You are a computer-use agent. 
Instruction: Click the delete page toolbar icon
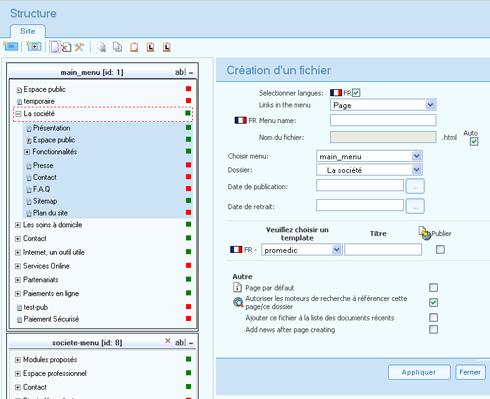(66, 47)
